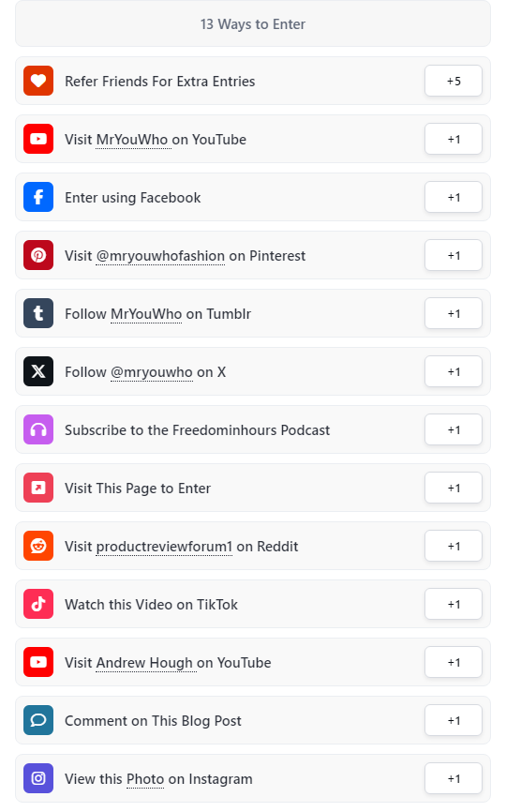Click +1 button for Enter using Facebook

[454, 197]
